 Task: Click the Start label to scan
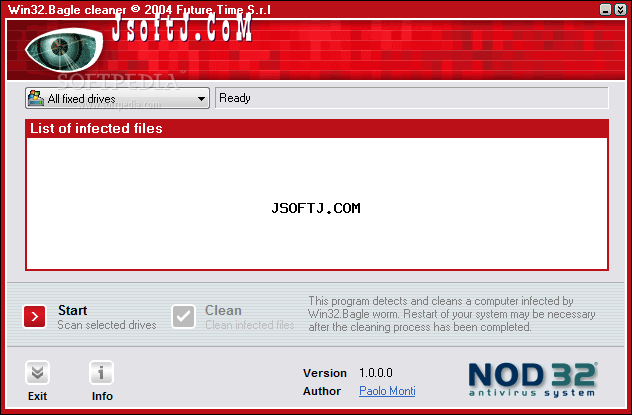pos(73,310)
